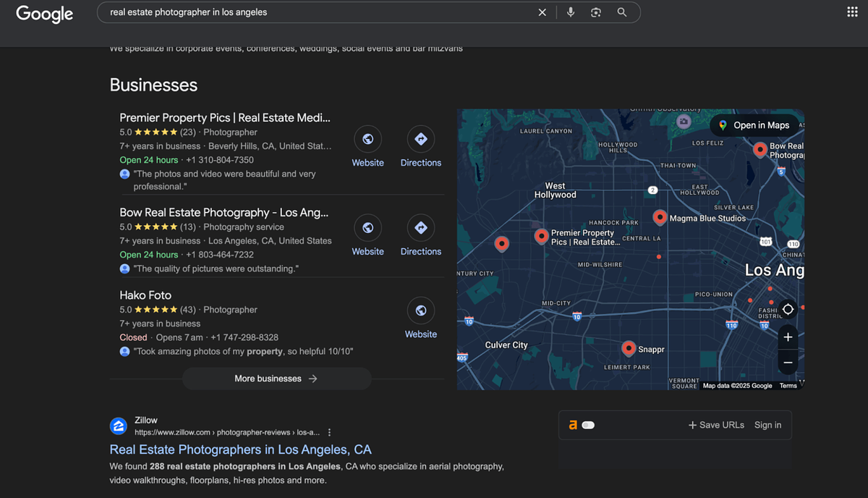This screenshot has width=868, height=498.
Task: Zoom out of the map
Action: pos(788,363)
